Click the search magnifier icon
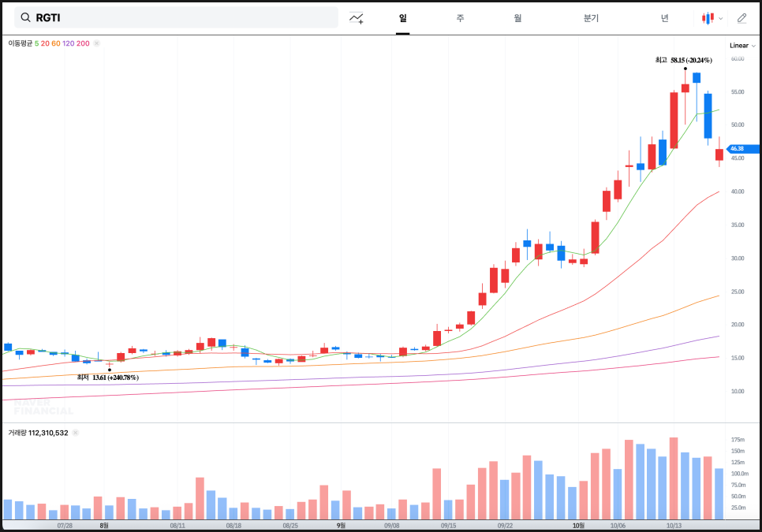The height and width of the screenshot is (532, 762). coord(26,17)
